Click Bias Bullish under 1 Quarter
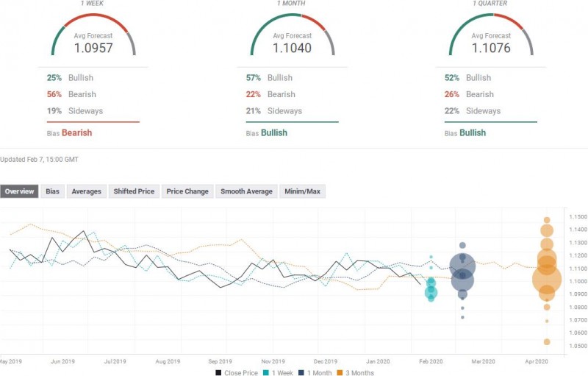Image resolution: width=588 pixels, height=376 pixels. [465, 133]
